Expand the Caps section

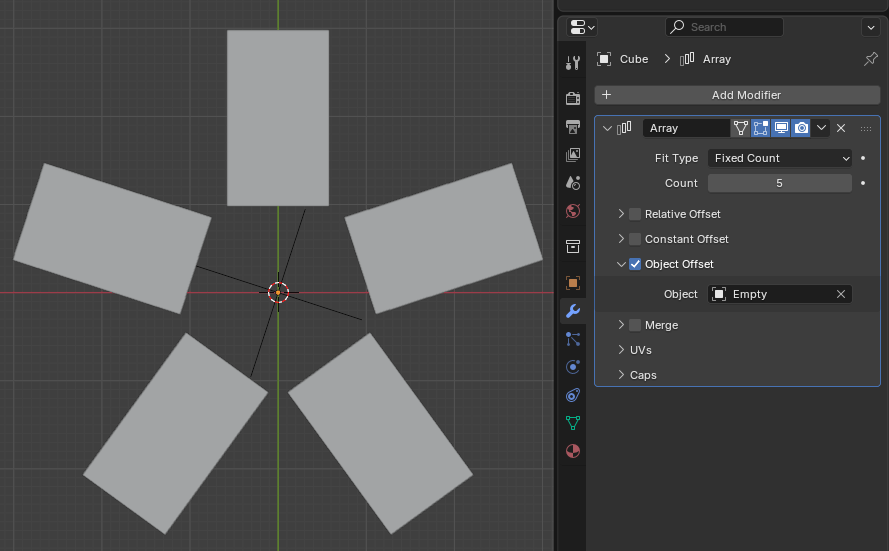point(642,375)
